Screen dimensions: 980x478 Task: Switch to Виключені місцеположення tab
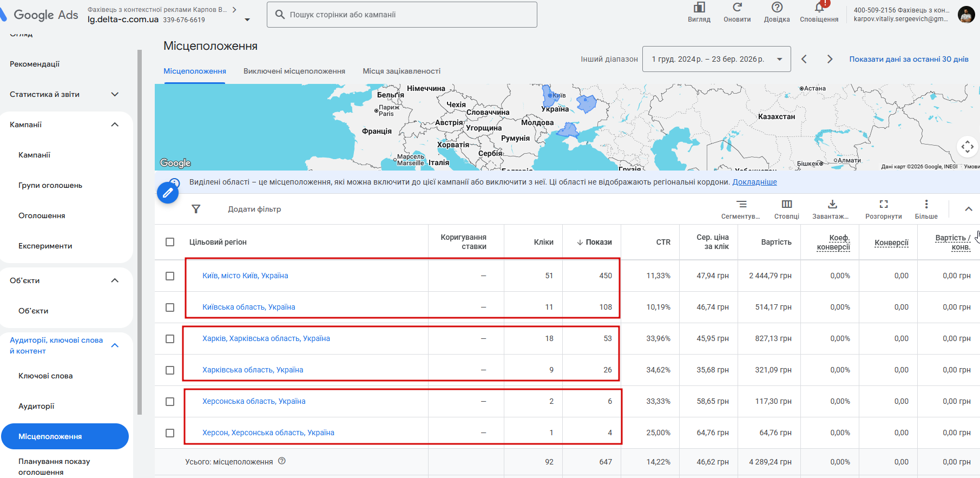294,71
